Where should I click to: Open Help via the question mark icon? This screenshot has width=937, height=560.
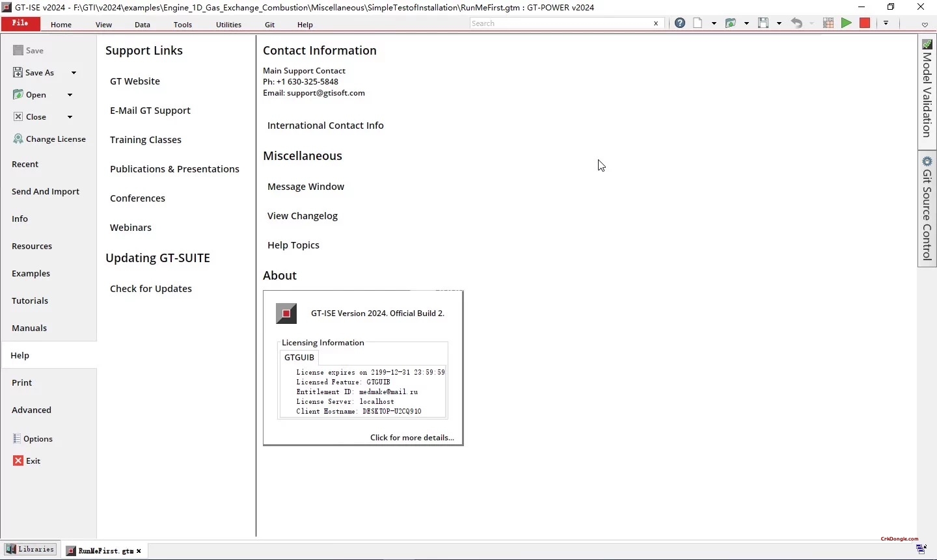pos(680,23)
